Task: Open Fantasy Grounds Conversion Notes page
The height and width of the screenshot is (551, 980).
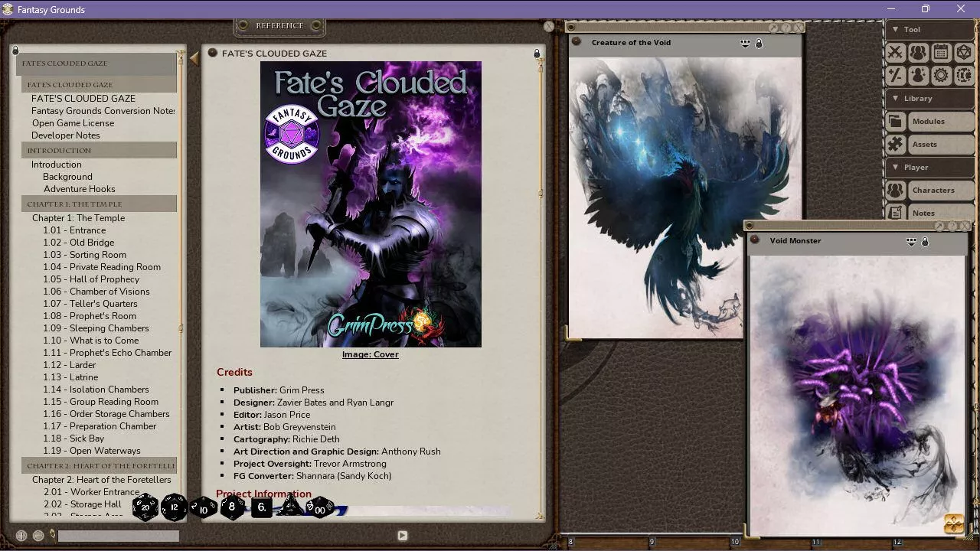Action: [103, 111]
